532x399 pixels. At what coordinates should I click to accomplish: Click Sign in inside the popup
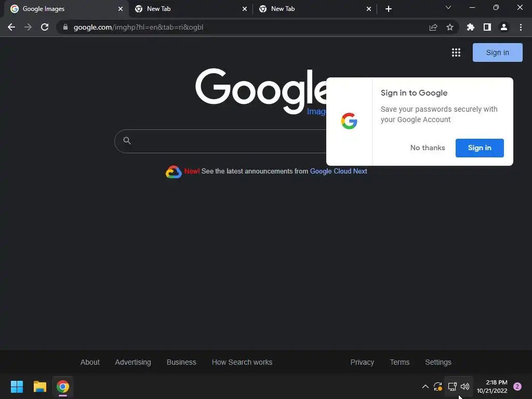click(480, 148)
